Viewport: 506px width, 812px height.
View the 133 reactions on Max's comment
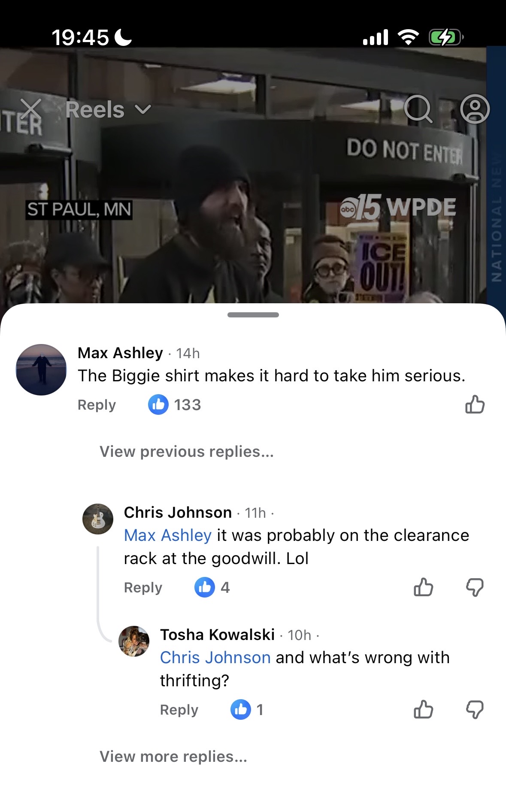tap(175, 404)
